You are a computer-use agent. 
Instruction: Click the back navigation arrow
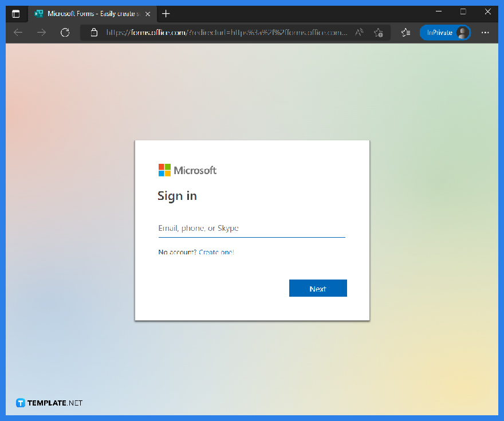coord(18,33)
